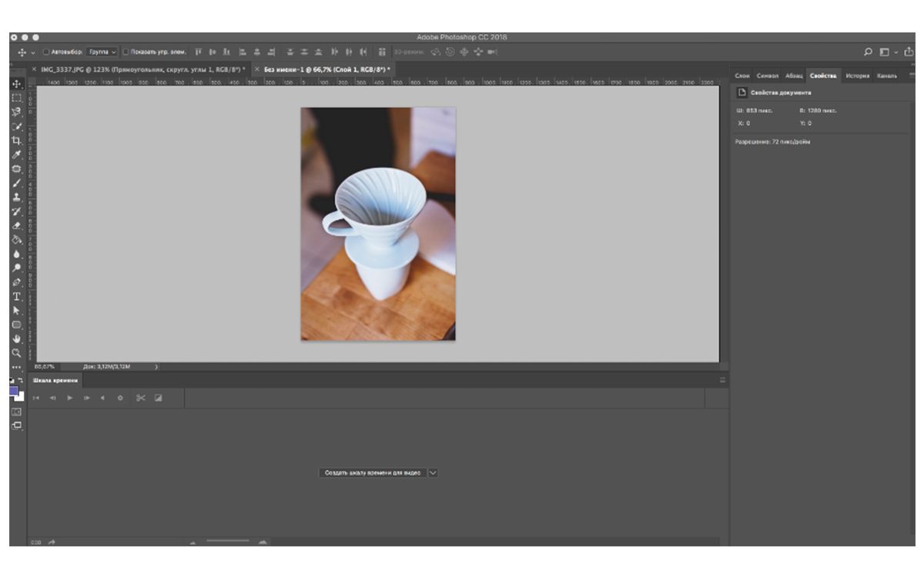
Task: Step to next frame in timeline
Action: click(x=87, y=398)
